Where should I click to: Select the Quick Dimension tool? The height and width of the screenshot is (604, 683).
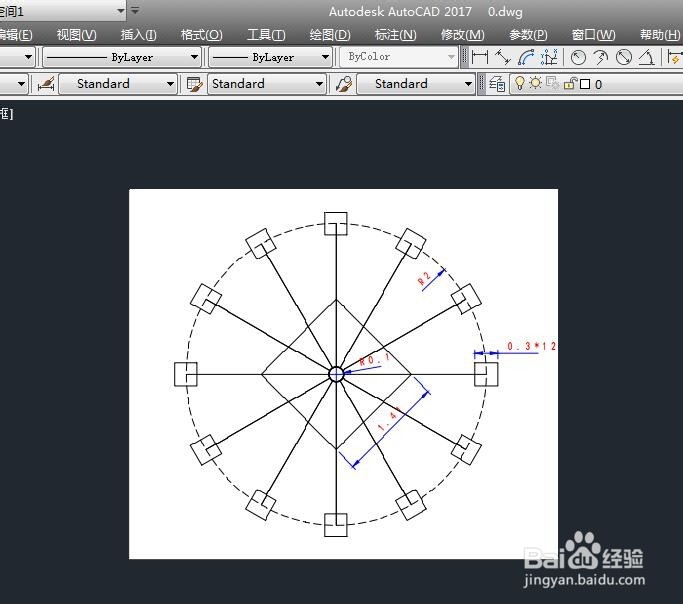[675, 57]
